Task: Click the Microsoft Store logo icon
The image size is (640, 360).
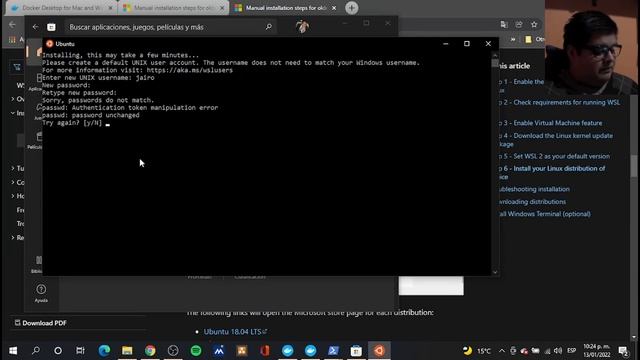Action: pyautogui.click(x=51, y=27)
